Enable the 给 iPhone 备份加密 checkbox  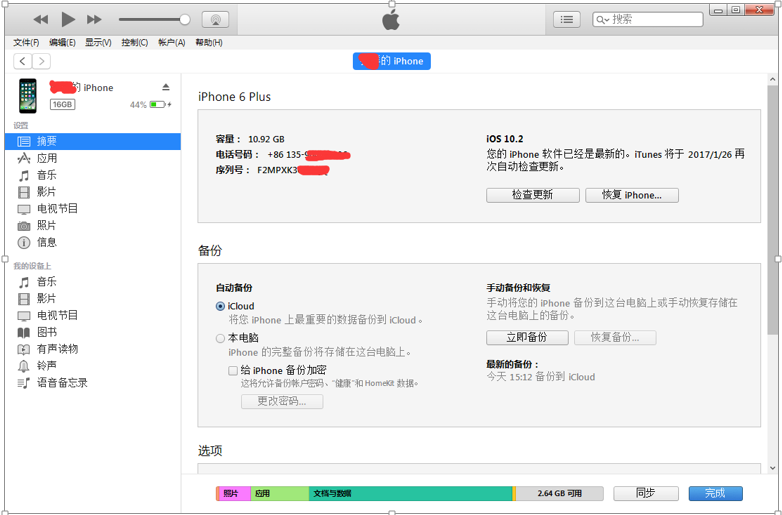pyautogui.click(x=232, y=370)
